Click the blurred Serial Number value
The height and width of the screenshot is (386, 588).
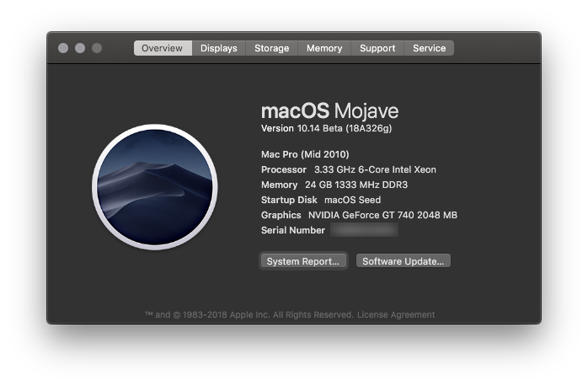363,230
